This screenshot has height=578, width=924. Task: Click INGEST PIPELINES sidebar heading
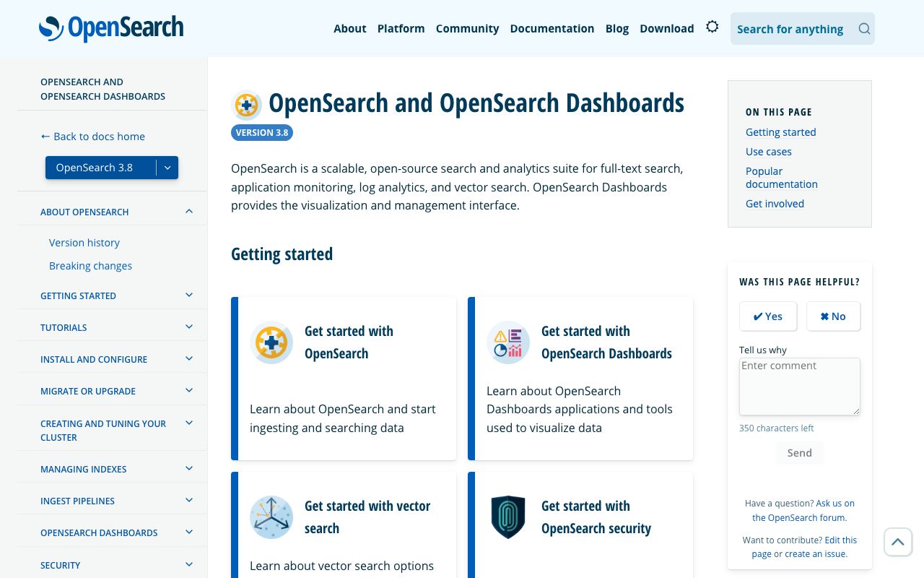(x=77, y=501)
